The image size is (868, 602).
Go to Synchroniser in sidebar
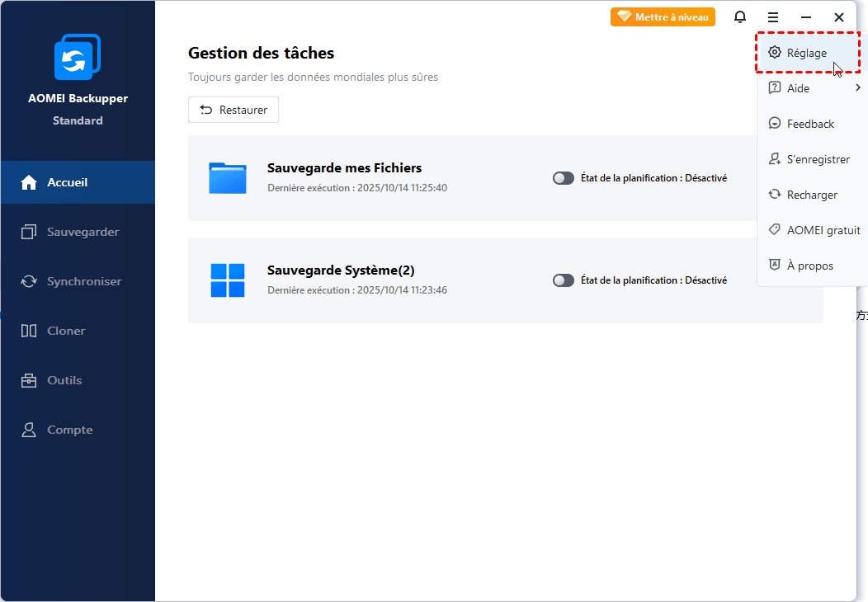(x=78, y=281)
